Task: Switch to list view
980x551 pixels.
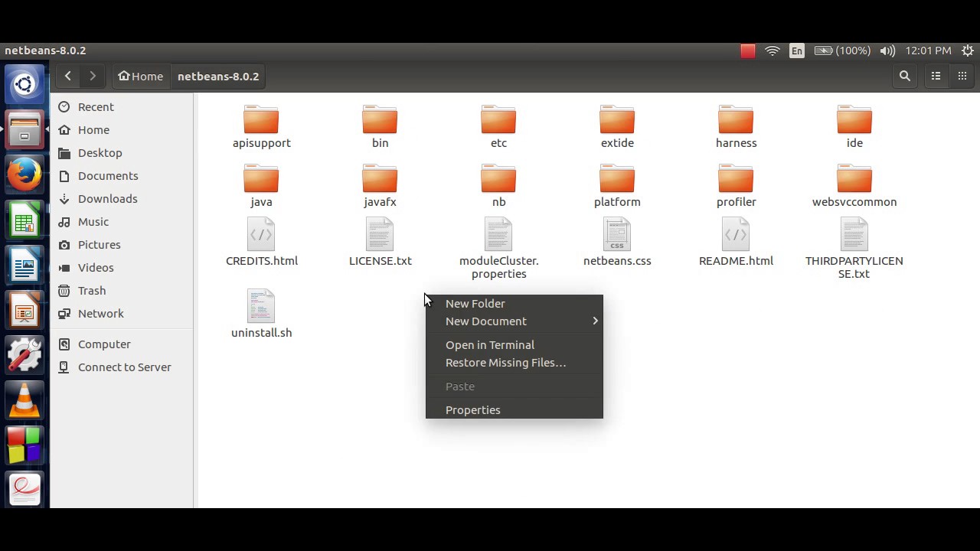Action: 936,76
